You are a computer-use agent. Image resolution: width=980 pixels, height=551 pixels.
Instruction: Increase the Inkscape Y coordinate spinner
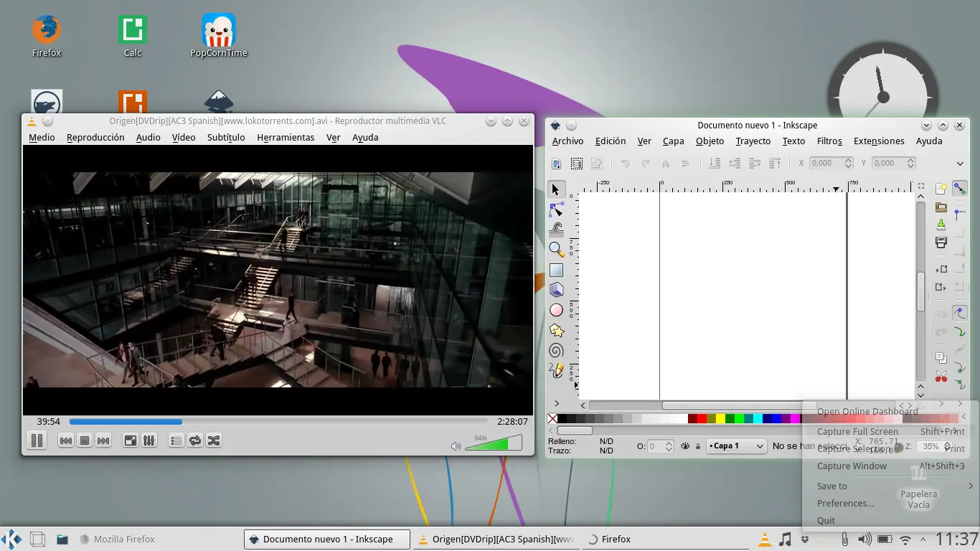[x=911, y=160]
